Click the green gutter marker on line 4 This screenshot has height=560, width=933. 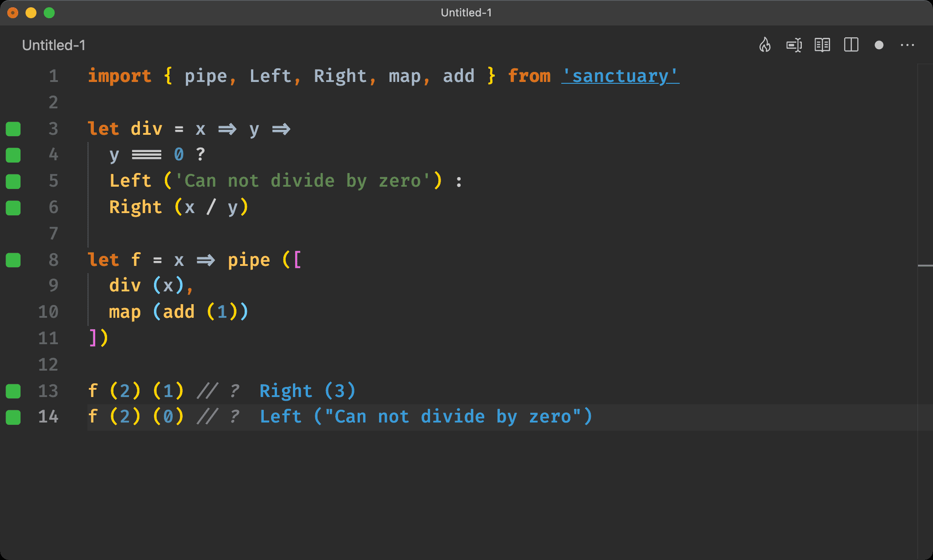13,155
